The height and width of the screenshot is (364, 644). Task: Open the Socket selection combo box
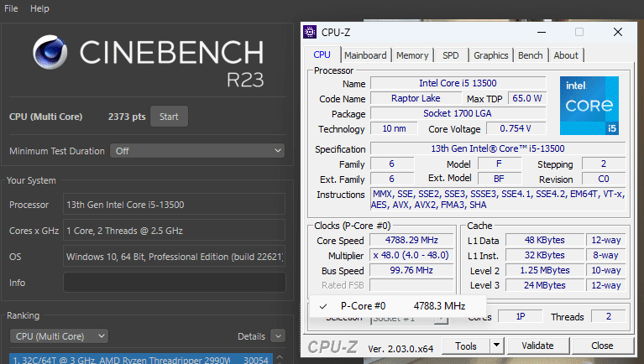409,320
